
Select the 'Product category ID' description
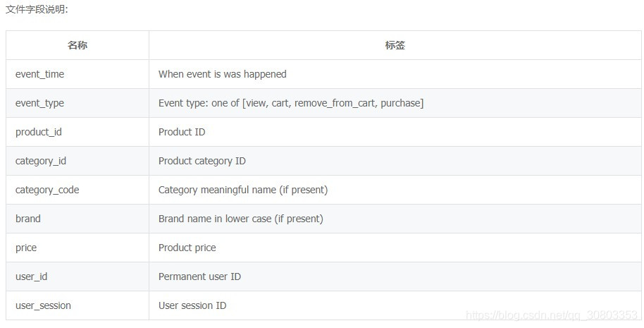(x=202, y=161)
